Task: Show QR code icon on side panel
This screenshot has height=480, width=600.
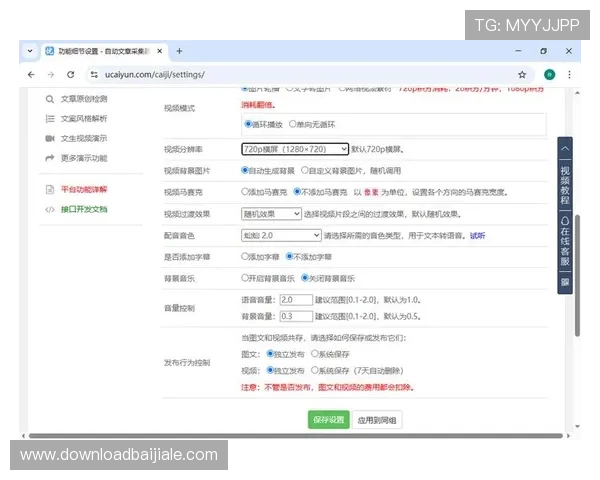Action: pos(565,282)
